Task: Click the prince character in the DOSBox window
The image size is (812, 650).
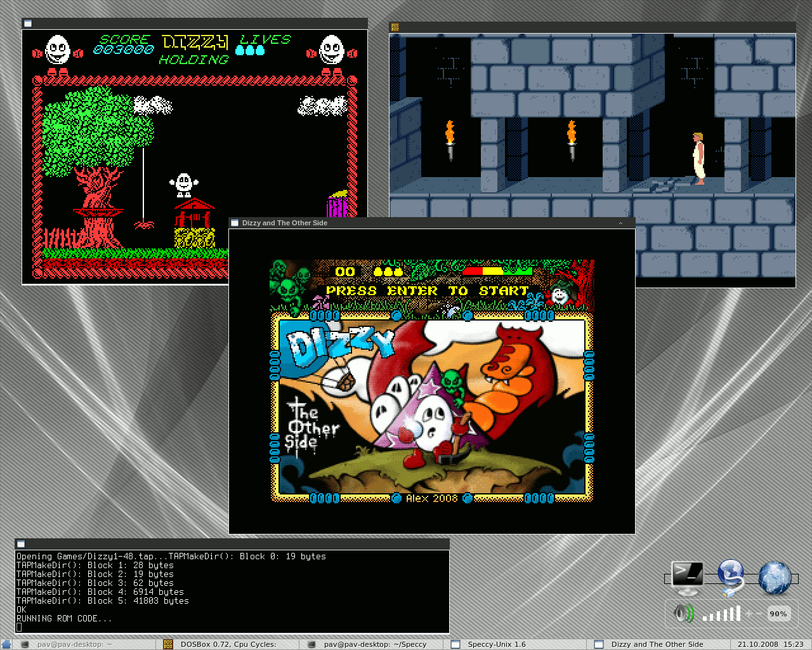Action: tap(698, 159)
